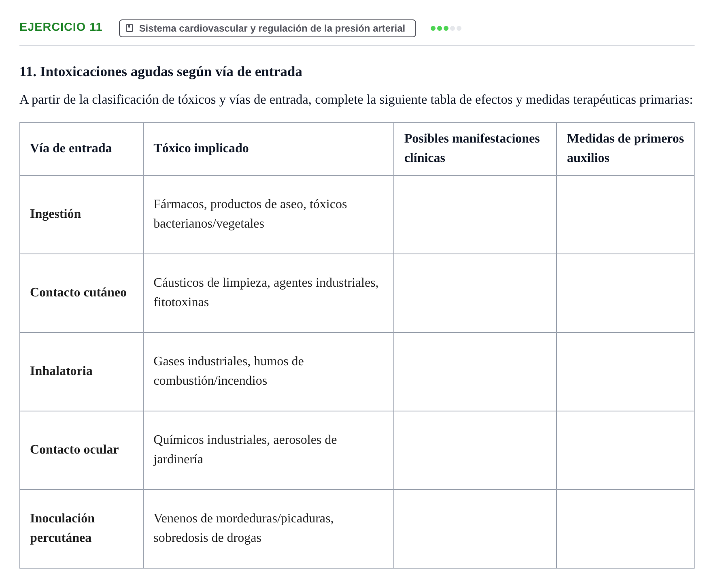Screen dimensions: 714x588
Task: Click the difficulty dots indicator
Action: [x=446, y=28]
